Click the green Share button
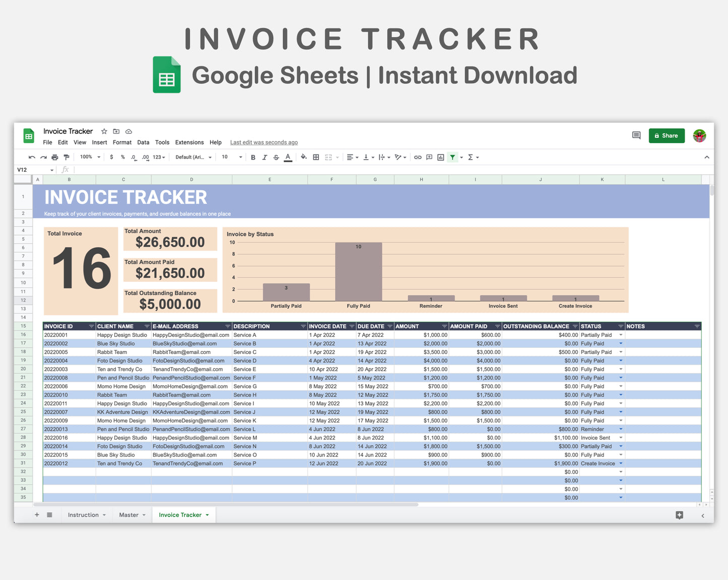Image resolution: width=728 pixels, height=580 pixels. point(666,136)
